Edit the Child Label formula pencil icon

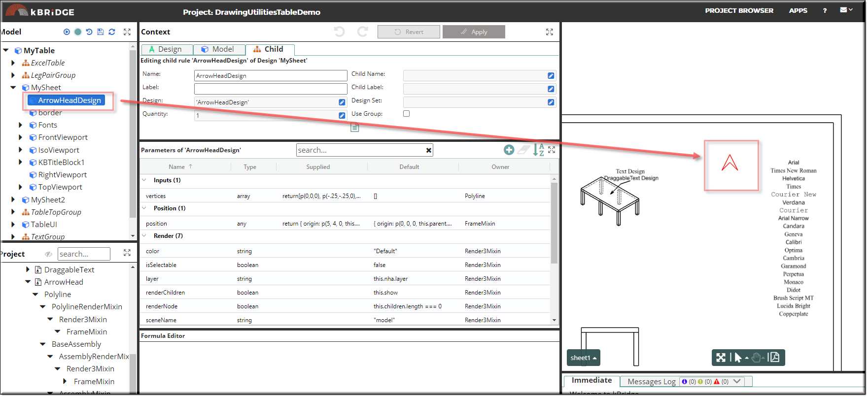[x=551, y=89]
